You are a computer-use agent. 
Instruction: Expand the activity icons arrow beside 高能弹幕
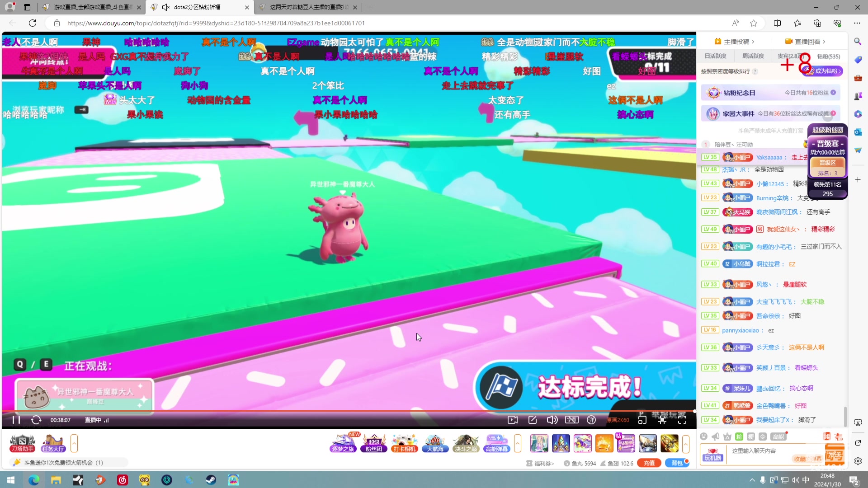point(518,443)
